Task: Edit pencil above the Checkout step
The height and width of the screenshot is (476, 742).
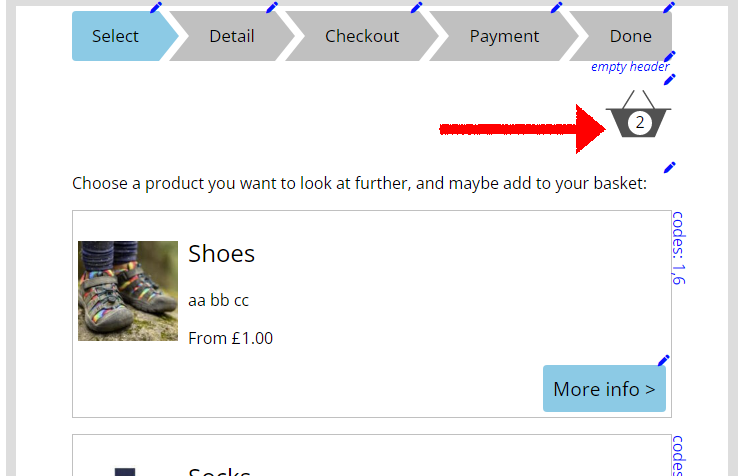Action: pyautogui.click(x=416, y=8)
